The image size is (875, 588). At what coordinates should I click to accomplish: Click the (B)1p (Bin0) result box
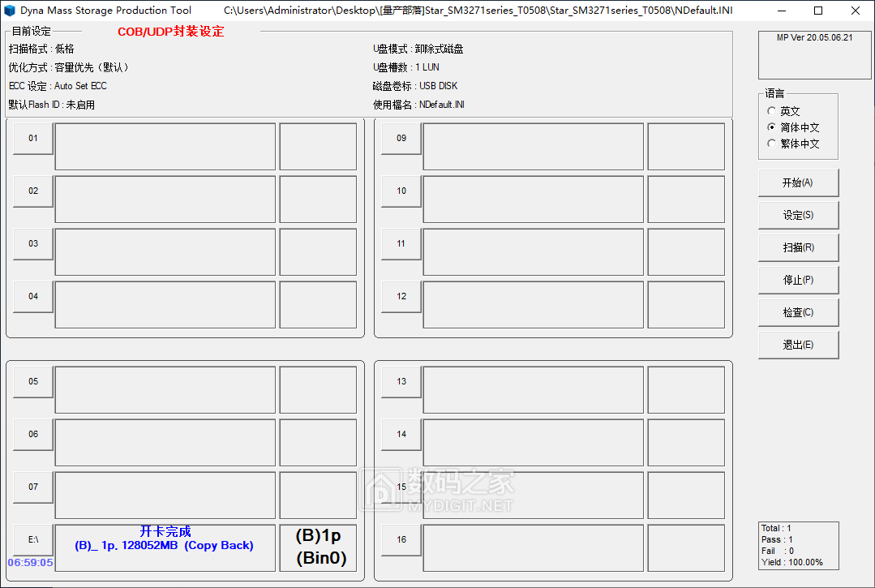click(x=318, y=547)
